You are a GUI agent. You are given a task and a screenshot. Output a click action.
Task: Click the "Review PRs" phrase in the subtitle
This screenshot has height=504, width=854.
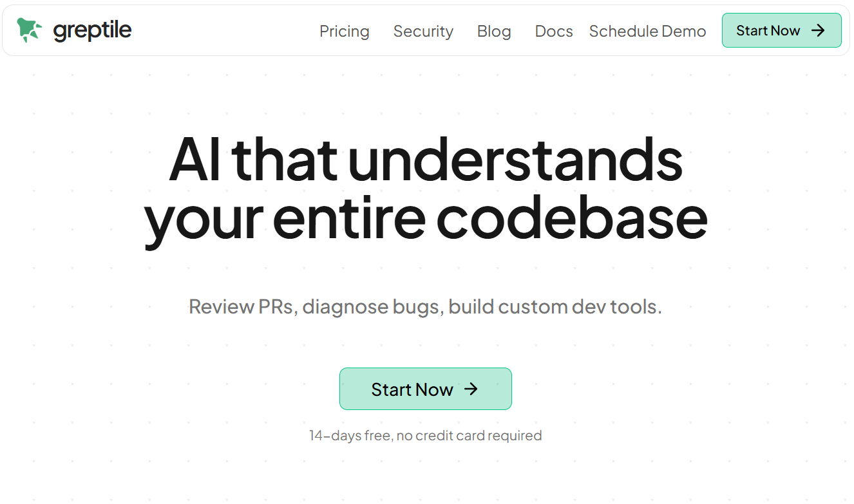coord(242,306)
